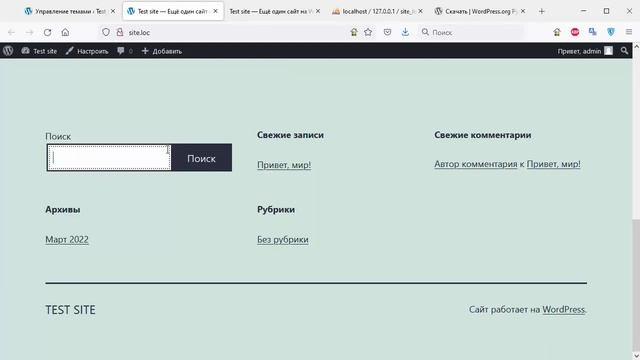Click the admin bar search magnifier
The width and height of the screenshot is (640, 360).
[x=624, y=51]
